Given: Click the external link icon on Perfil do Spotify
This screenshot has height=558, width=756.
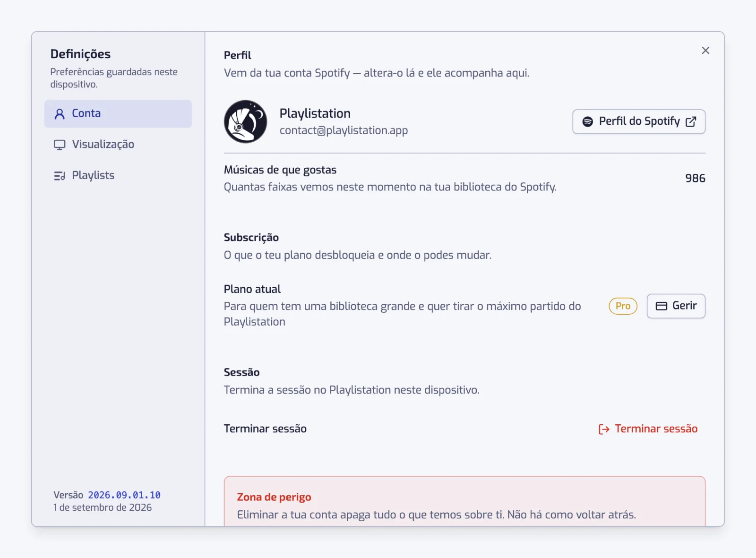Looking at the screenshot, I should tap(691, 121).
